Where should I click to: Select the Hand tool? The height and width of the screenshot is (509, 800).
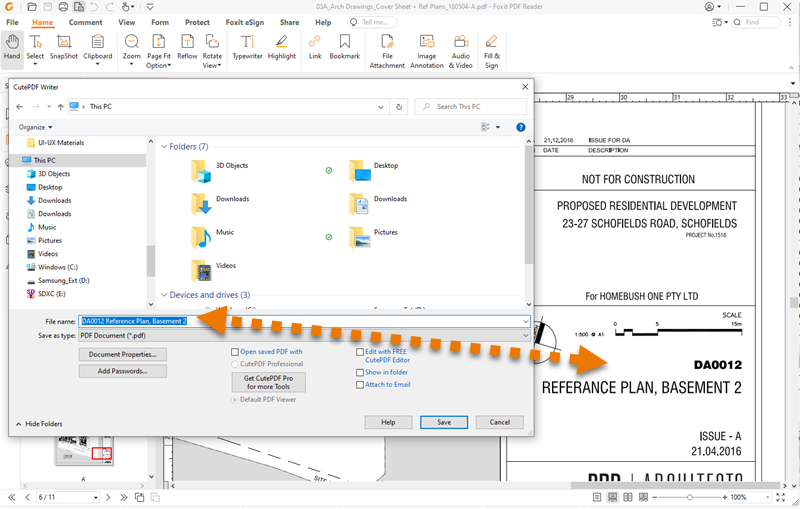(x=12, y=48)
